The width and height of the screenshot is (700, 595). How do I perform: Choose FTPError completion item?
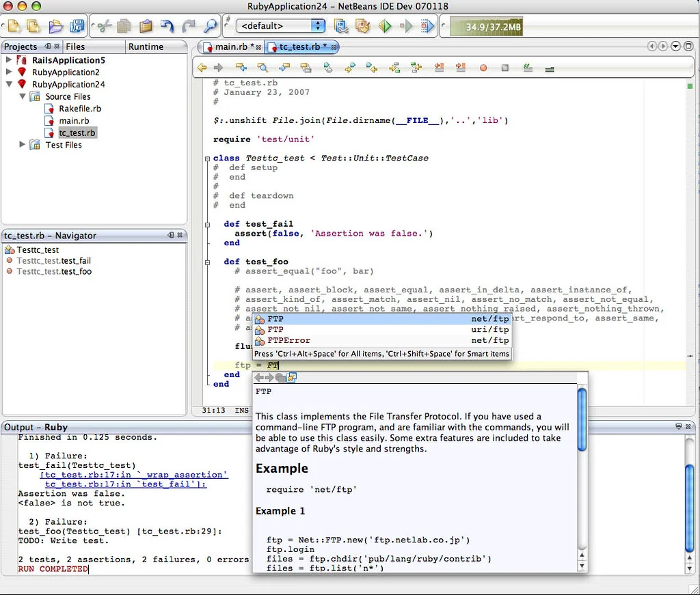pos(381,340)
